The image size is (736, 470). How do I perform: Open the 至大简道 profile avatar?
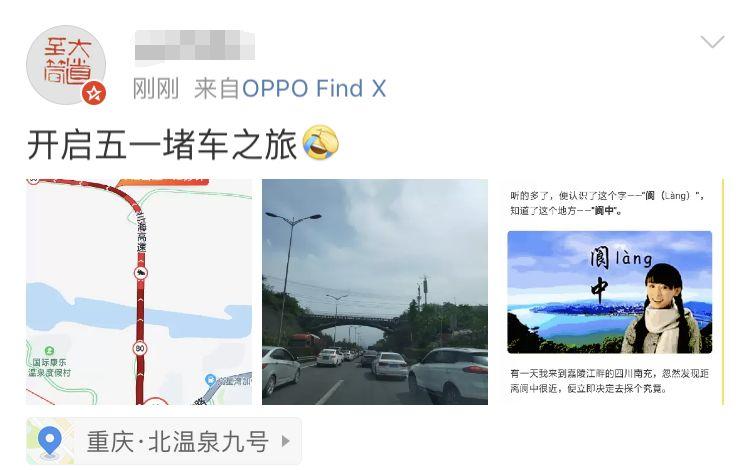pos(66,65)
